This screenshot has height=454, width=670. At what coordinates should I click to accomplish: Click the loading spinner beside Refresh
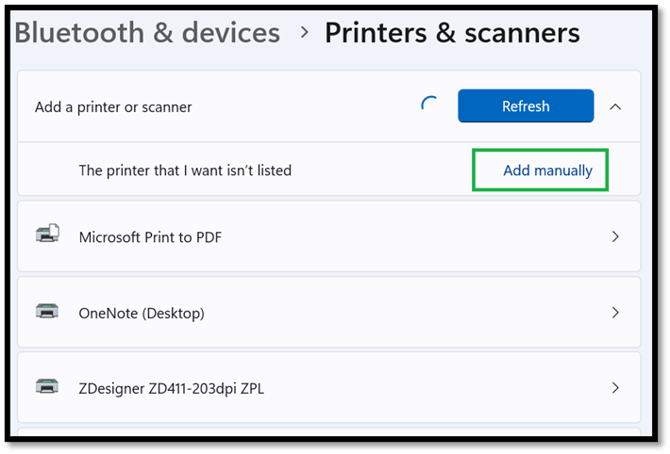429,104
